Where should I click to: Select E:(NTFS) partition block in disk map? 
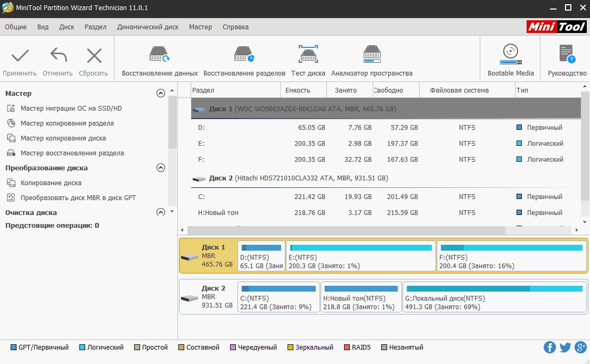click(361, 256)
